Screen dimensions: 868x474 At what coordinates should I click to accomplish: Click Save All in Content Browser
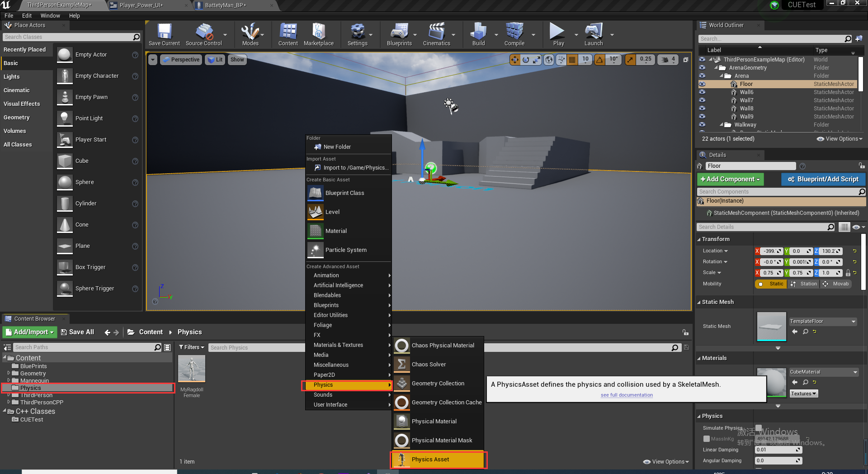click(77, 332)
